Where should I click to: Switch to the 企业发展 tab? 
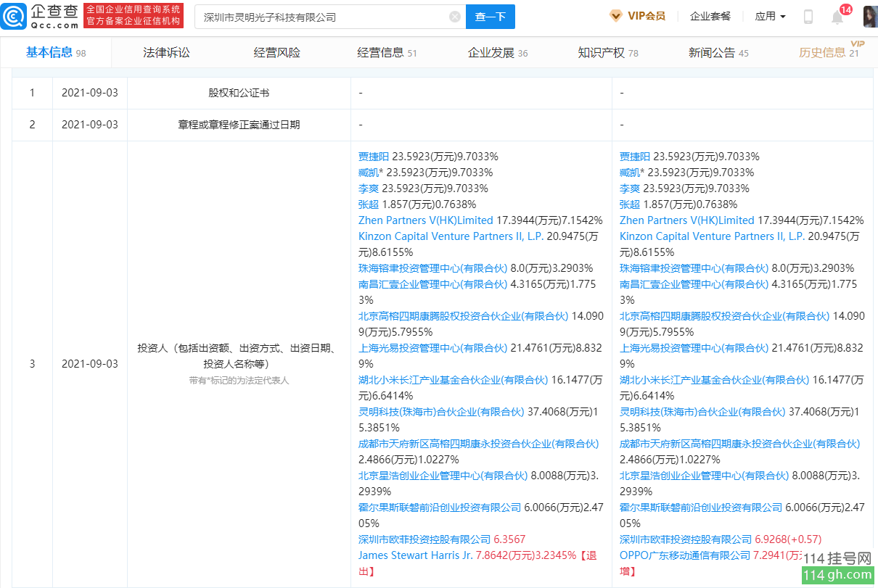(498, 52)
